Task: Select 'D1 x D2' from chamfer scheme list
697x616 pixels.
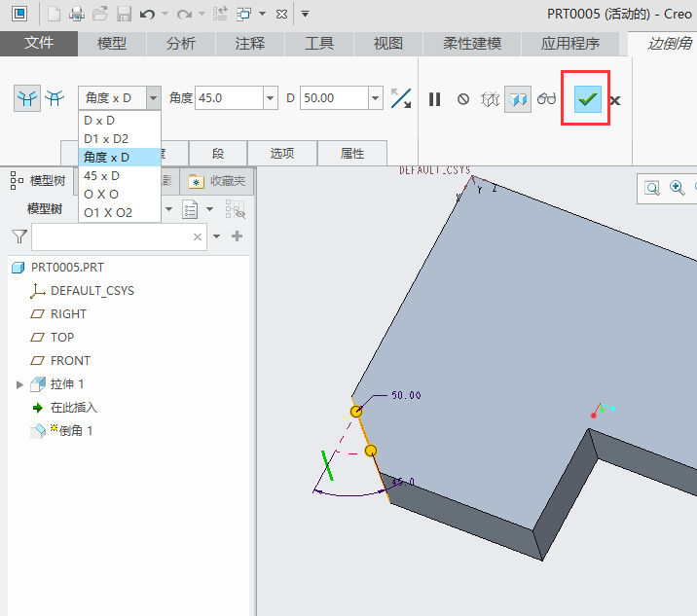Action: tap(106, 138)
